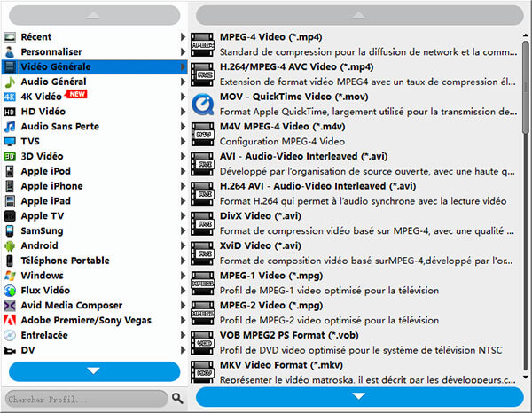Expand the DV submenu arrow
Viewport: 532px width, 413px height.
point(183,350)
